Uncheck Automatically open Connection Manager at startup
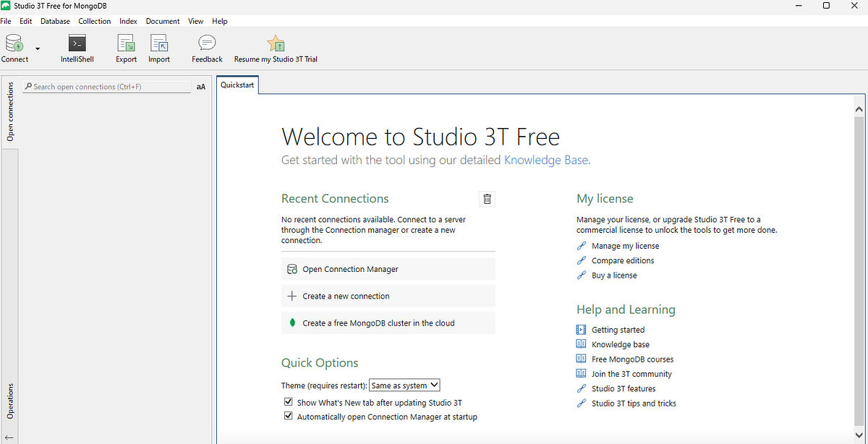The width and height of the screenshot is (868, 444). click(288, 415)
